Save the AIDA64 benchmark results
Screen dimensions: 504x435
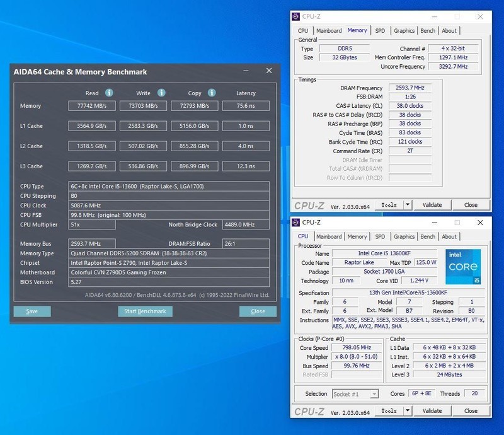tap(33, 311)
